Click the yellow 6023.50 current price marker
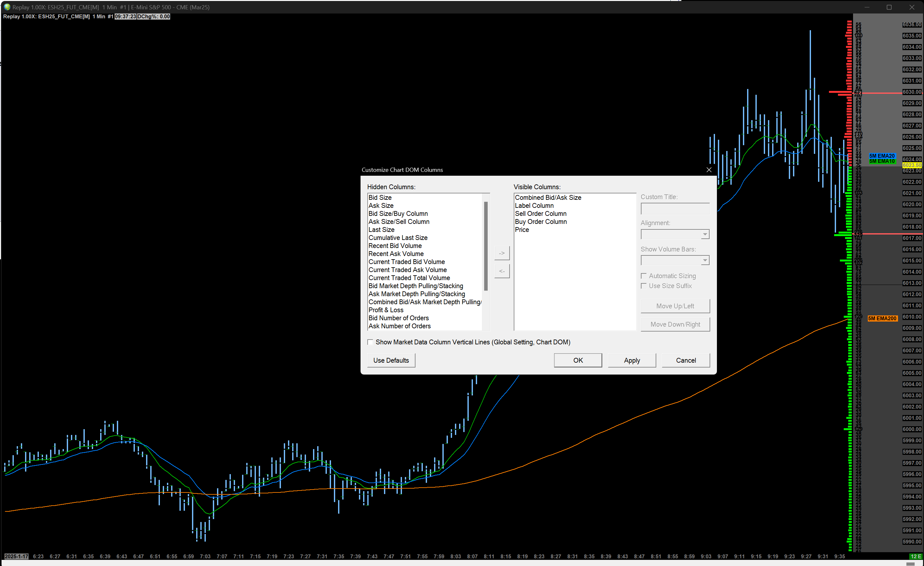The image size is (924, 566). click(x=911, y=165)
